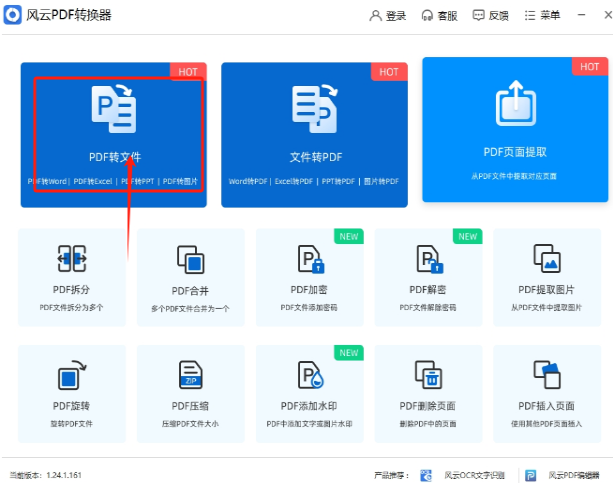
Task: Open the PDF插入页面 label
Action: click(x=547, y=406)
